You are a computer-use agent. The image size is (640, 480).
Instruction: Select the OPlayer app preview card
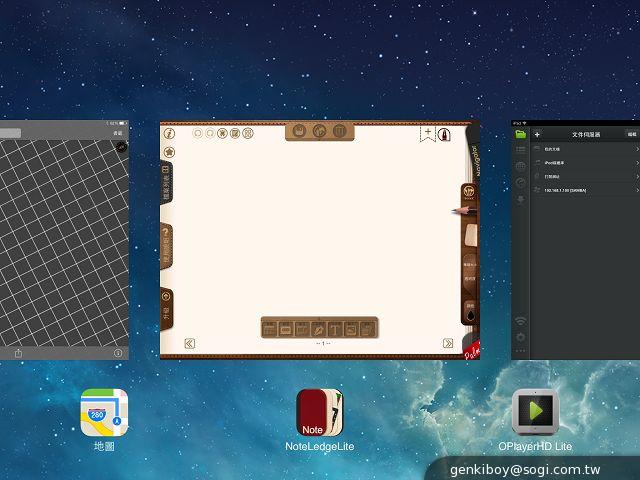[576, 240]
